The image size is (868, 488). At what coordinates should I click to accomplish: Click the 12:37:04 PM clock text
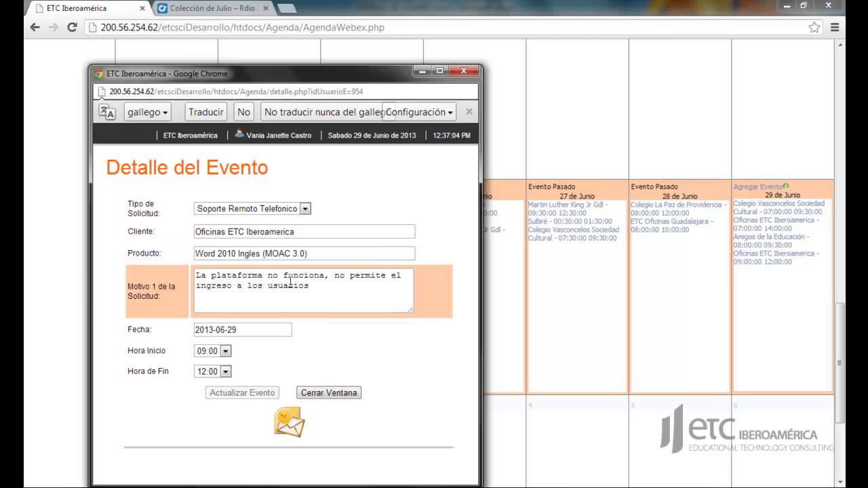[452, 135]
